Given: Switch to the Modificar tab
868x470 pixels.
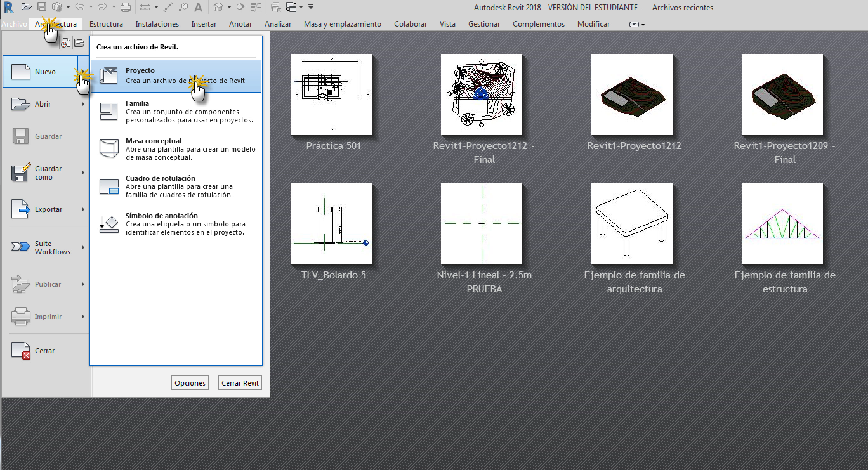Looking at the screenshot, I should click(594, 24).
